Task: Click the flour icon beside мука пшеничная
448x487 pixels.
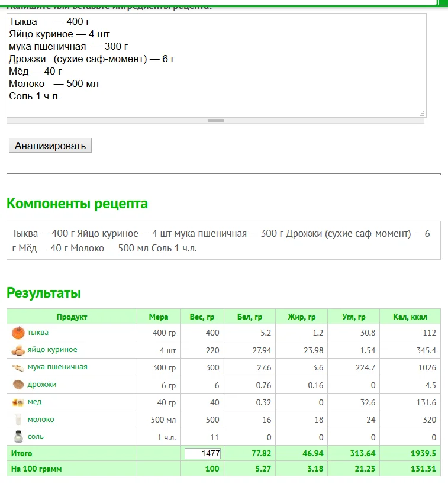Action: (x=18, y=367)
